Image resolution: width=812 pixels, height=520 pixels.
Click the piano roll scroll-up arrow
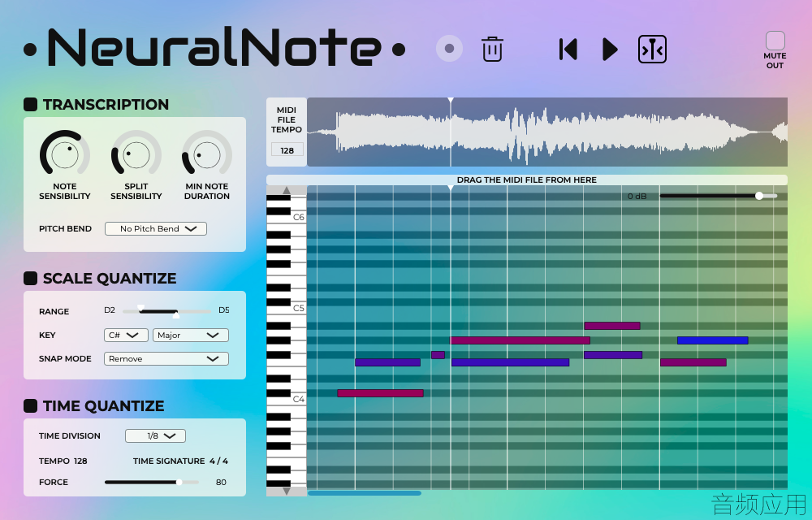coord(287,190)
